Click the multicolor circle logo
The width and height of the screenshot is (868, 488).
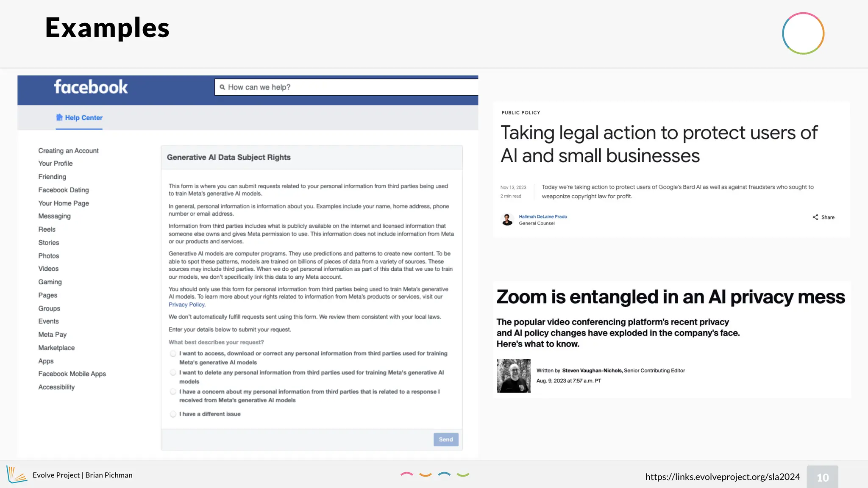pyautogui.click(x=803, y=33)
